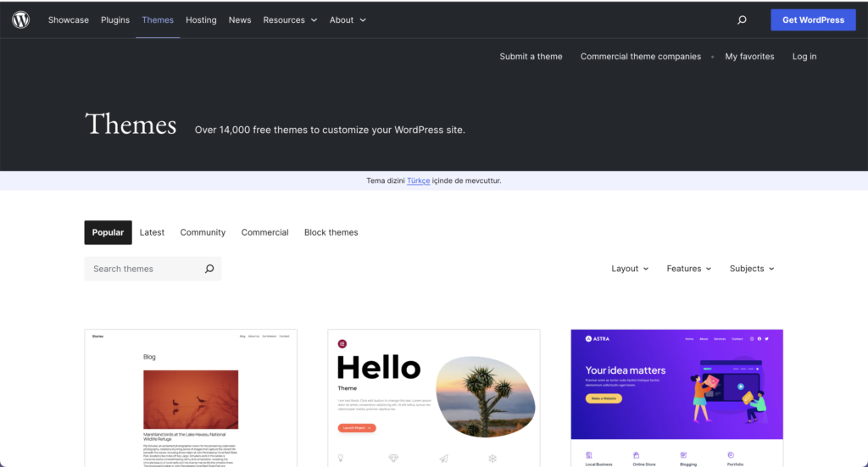Open the Hello theme thumbnail

(x=433, y=398)
